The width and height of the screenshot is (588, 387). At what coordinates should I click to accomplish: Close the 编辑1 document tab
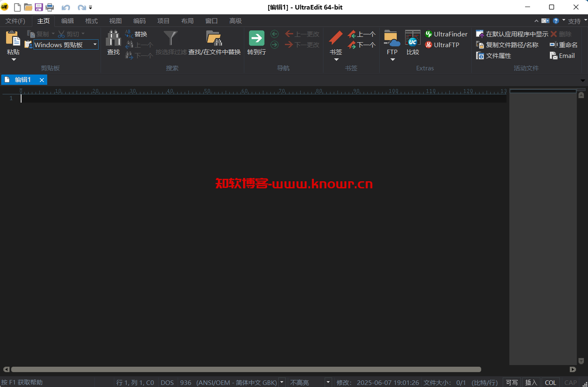[x=42, y=80]
